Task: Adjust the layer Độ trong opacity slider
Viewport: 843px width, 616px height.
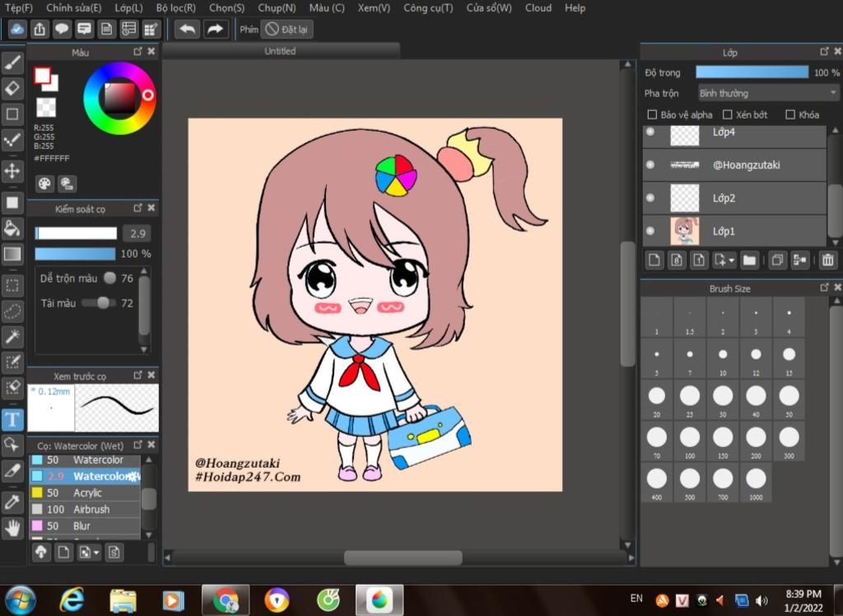Action: tap(752, 72)
